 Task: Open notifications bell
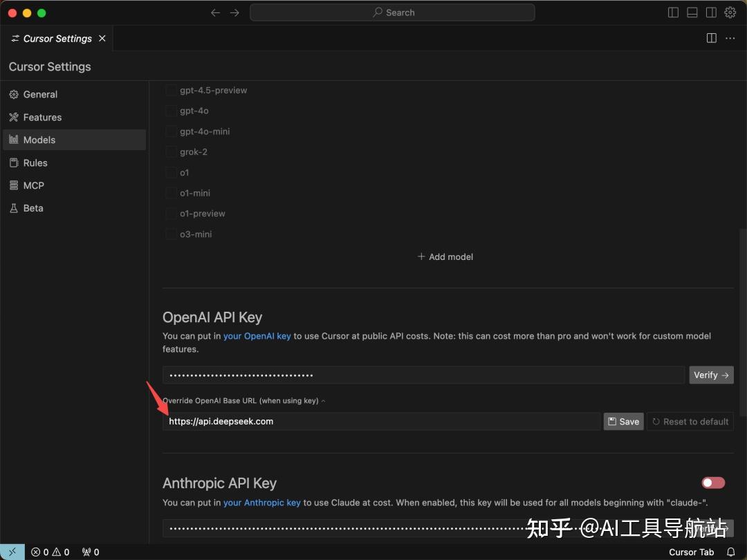pos(731,552)
